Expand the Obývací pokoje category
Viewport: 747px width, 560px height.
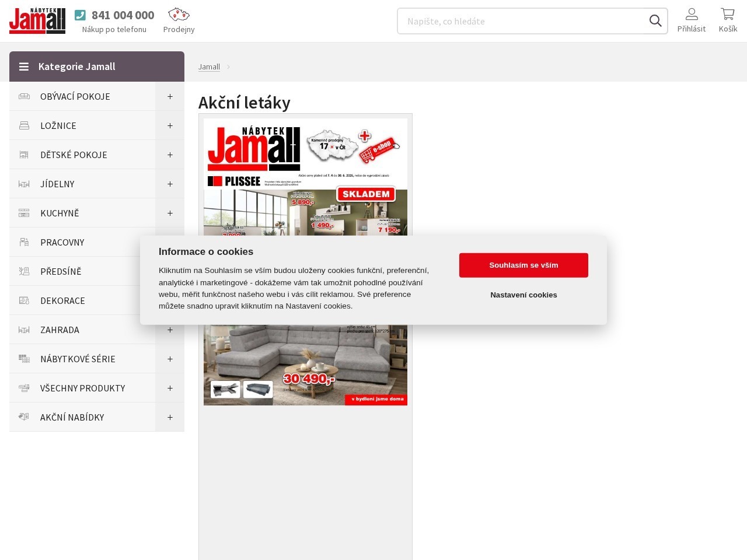pyautogui.click(x=170, y=96)
